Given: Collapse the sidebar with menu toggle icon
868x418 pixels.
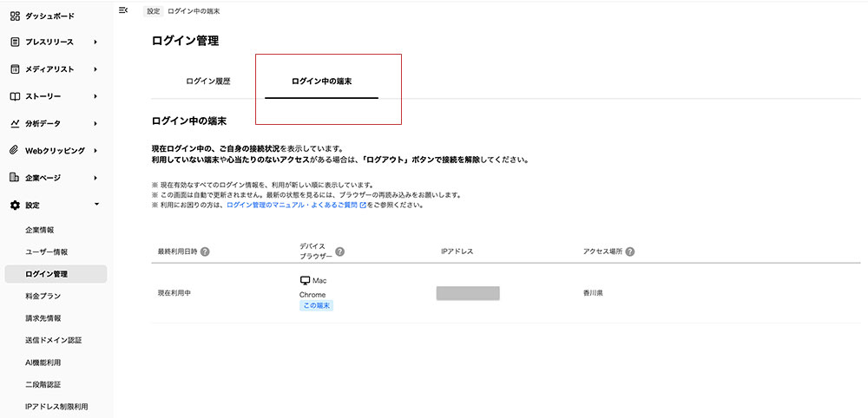Looking at the screenshot, I should [123, 10].
